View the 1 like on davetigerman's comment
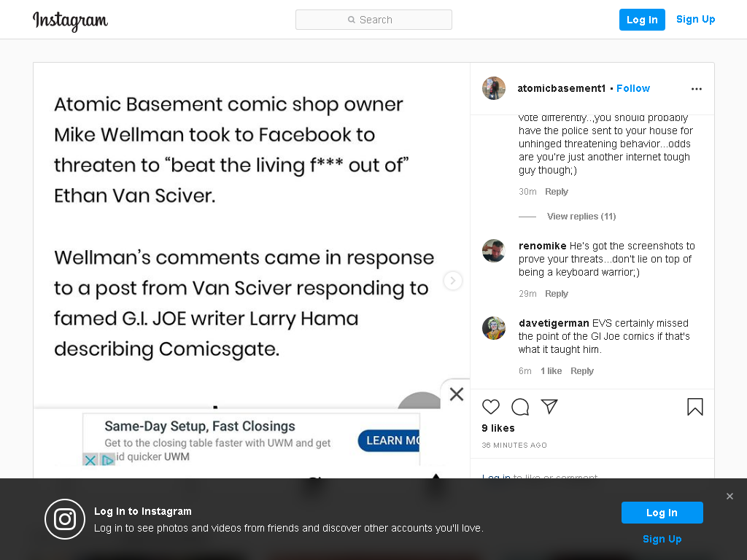747x560 pixels. (x=551, y=370)
